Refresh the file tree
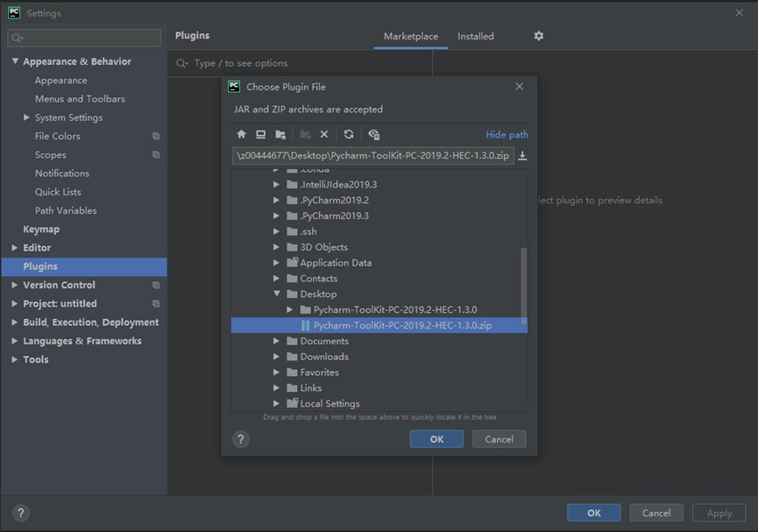 (x=349, y=134)
